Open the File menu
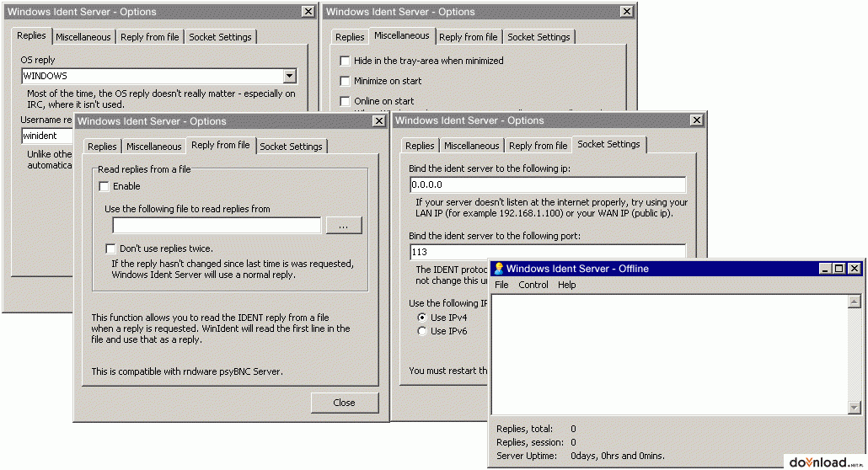Image resolution: width=868 pixels, height=470 pixels. 501,285
